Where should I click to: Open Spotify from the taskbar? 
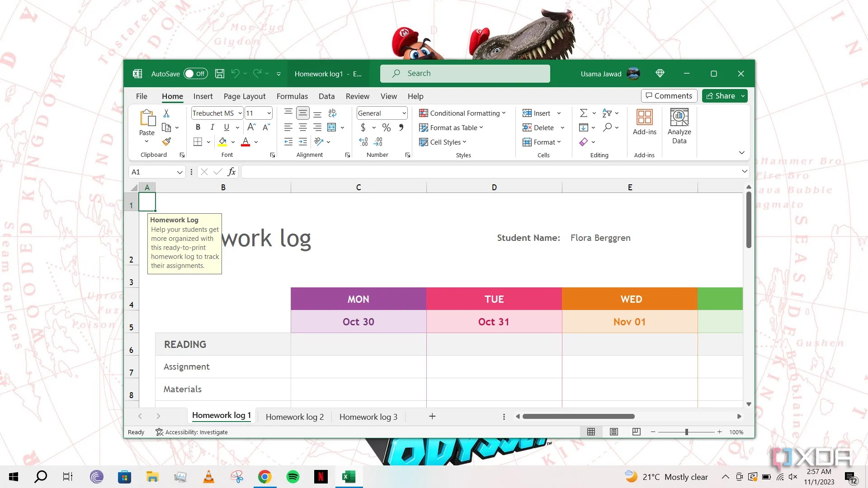click(292, 476)
